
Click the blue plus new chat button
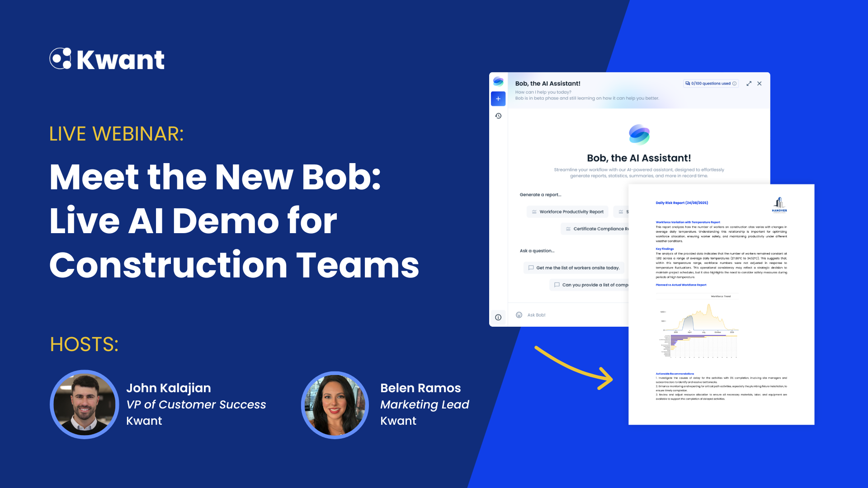pyautogui.click(x=498, y=99)
